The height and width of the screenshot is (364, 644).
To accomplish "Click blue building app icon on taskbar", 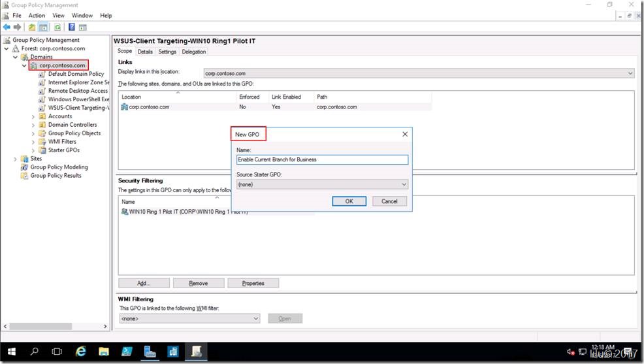I will tap(173, 352).
